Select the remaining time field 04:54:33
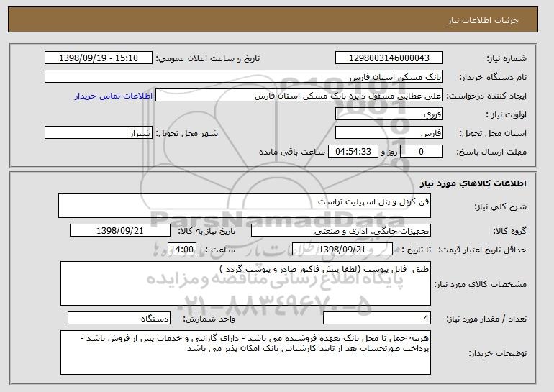 [353, 152]
